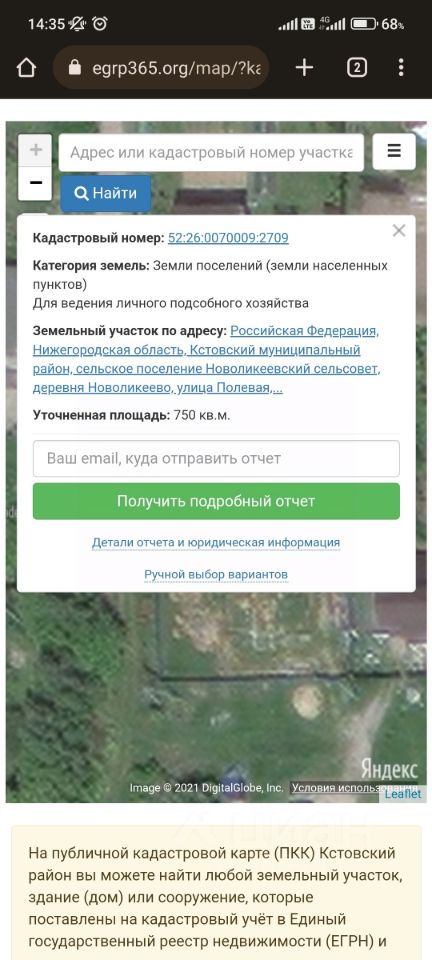Click Получить подробный отчет button
Image resolution: width=432 pixels, height=960 pixels.
(216, 501)
